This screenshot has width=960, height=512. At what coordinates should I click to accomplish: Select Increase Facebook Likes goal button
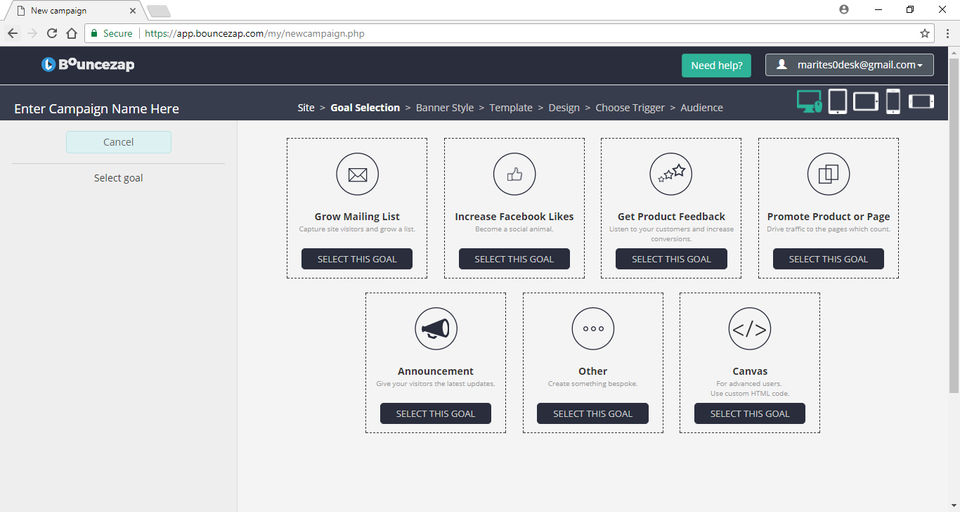pos(514,259)
